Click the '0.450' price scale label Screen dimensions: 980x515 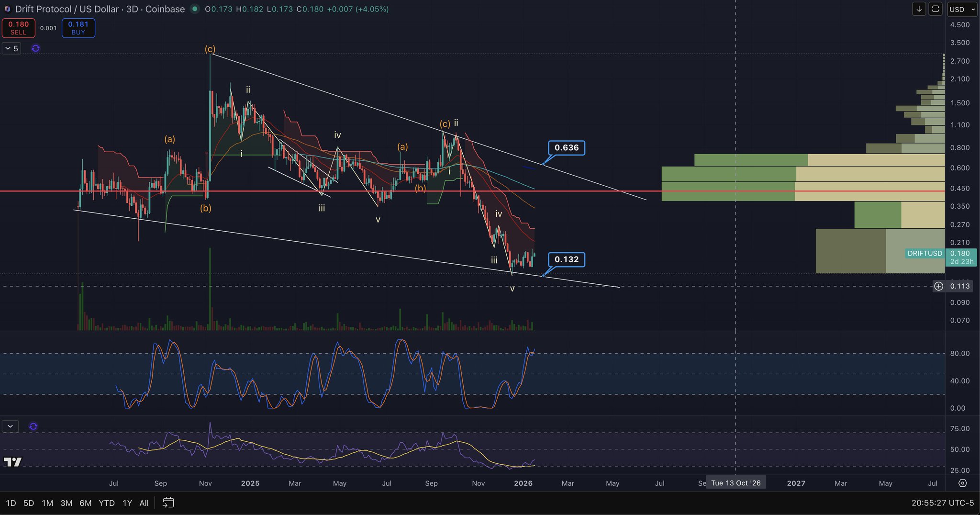tap(960, 189)
